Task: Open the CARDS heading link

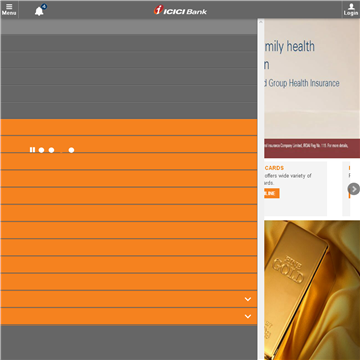Action: point(274,168)
